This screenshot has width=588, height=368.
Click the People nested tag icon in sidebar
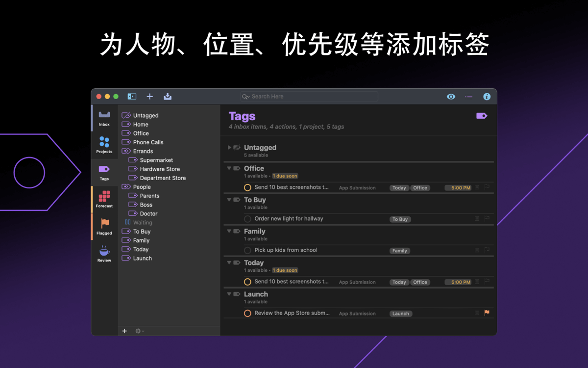(x=126, y=187)
